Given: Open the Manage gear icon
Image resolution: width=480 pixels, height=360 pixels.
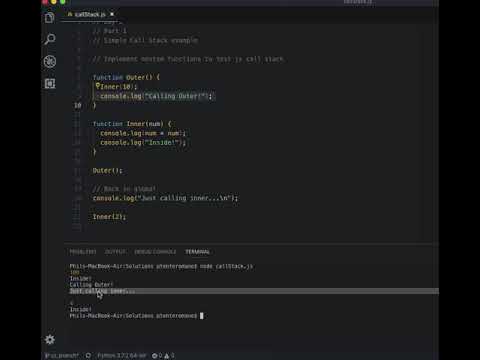Looking at the screenshot, I should tap(50, 339).
